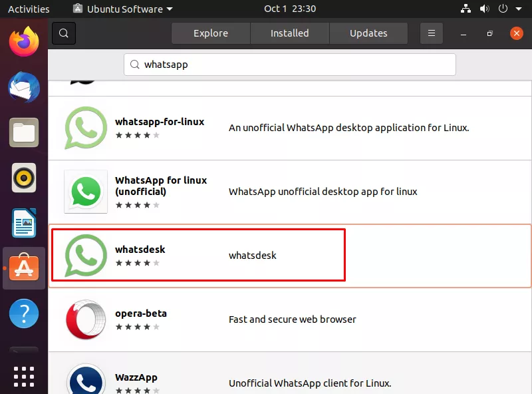Click 'An unofficial WhatsApp desktop application' description
Viewport: 532px width, 394px height.
click(348, 128)
